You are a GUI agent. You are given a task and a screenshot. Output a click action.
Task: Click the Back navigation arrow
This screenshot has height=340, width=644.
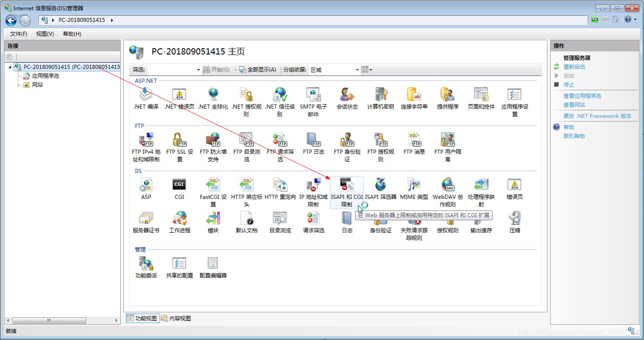11,20
